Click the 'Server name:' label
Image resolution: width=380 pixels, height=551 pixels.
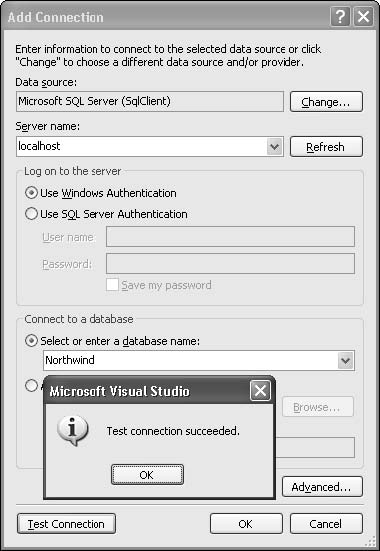pyautogui.click(x=47, y=127)
